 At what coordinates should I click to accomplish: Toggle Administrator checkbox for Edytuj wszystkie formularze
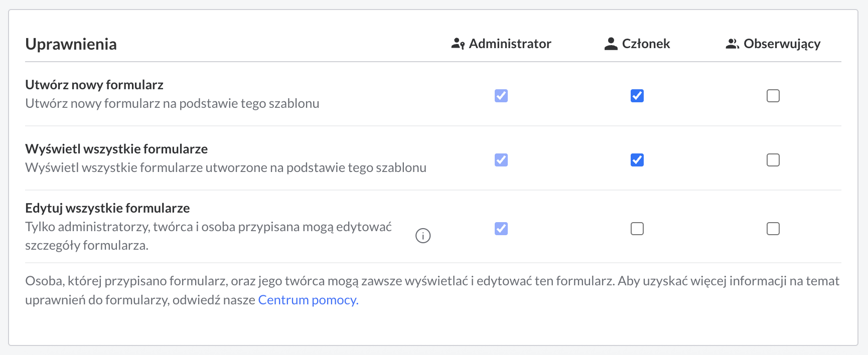(501, 229)
